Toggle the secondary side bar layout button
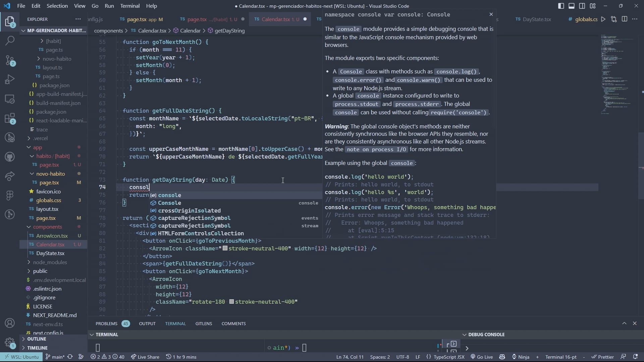Screen dimensions: 644x362 582,6
